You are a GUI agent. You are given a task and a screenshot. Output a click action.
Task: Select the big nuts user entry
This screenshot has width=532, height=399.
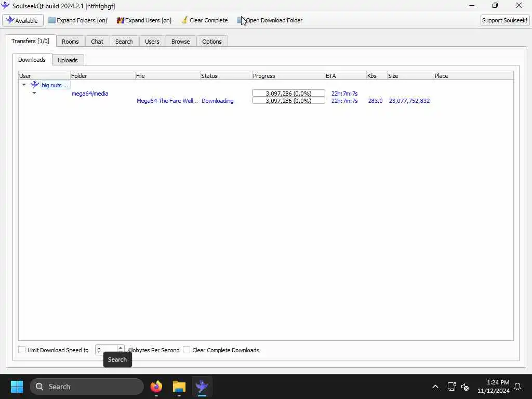tap(55, 85)
